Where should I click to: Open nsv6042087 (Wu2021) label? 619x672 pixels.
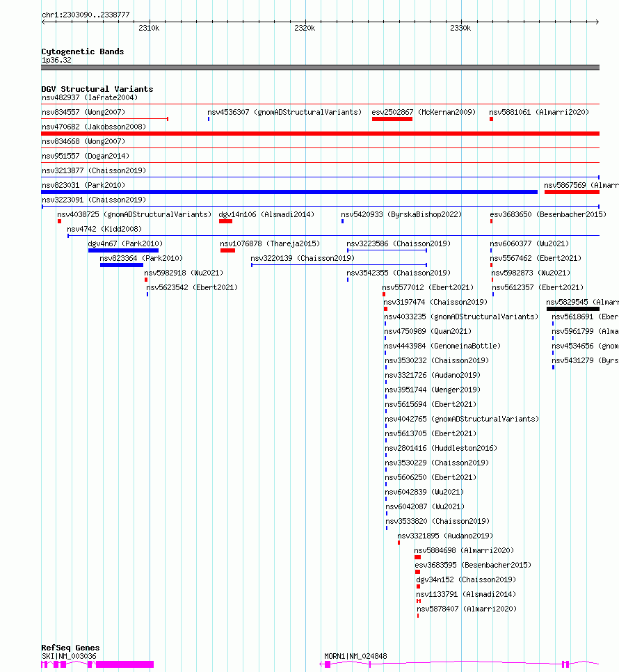point(425,506)
